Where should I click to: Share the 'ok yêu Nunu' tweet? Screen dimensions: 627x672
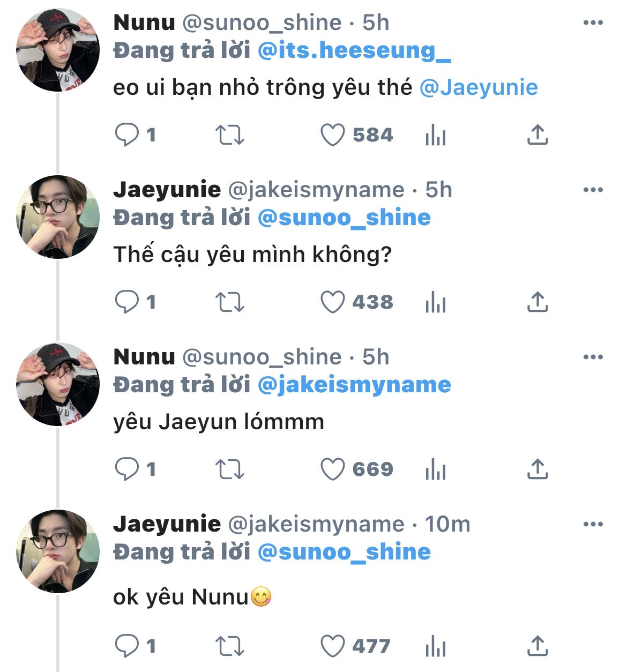(x=538, y=646)
